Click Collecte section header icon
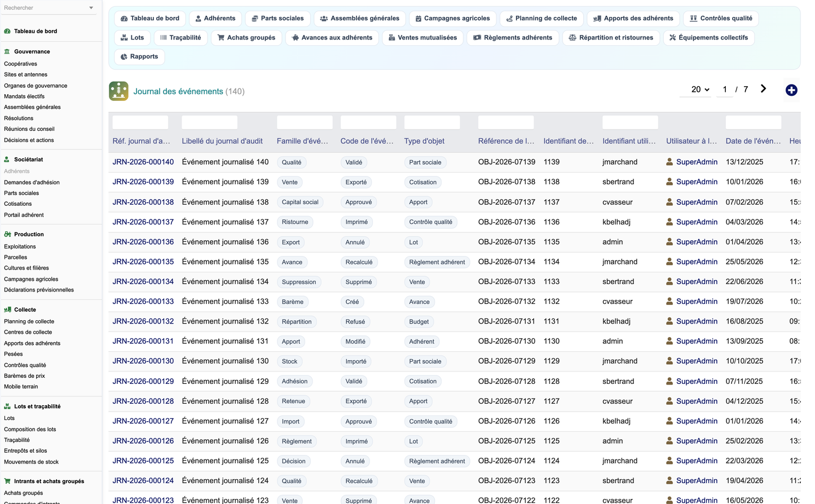This screenshot has width=815, height=504. click(x=7, y=310)
